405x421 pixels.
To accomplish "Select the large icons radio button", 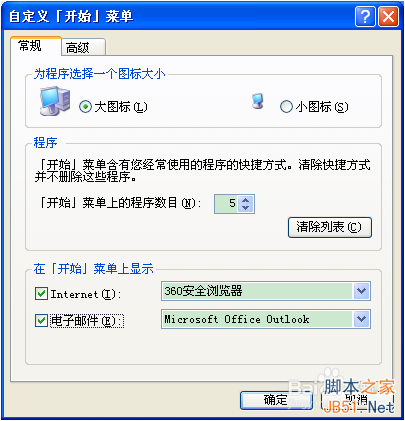I will point(85,107).
